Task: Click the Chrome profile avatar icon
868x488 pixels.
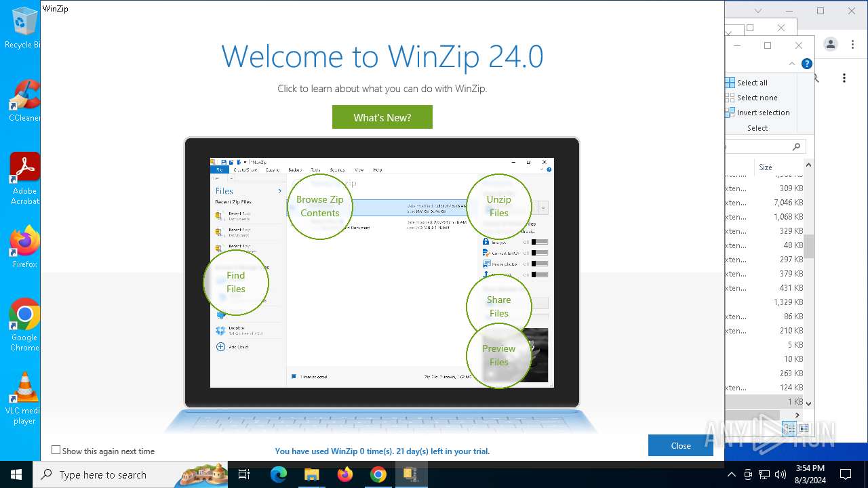Action: pos(831,45)
